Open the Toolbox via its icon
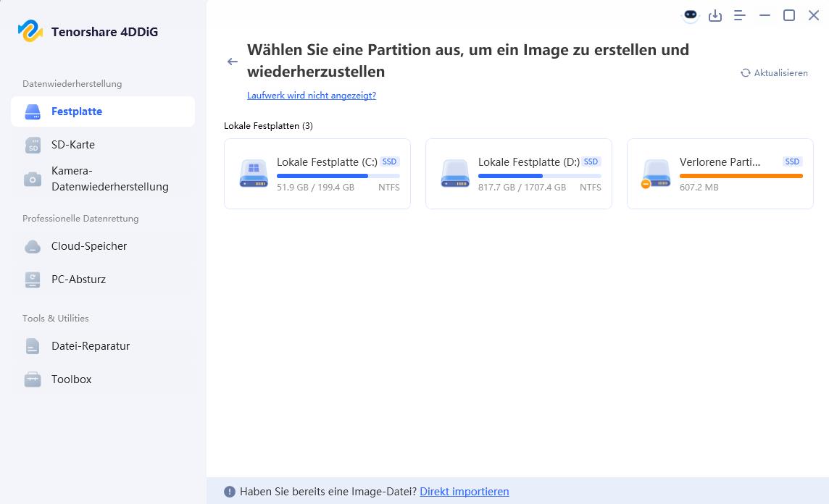The image size is (829, 504). pyautogui.click(x=32, y=379)
